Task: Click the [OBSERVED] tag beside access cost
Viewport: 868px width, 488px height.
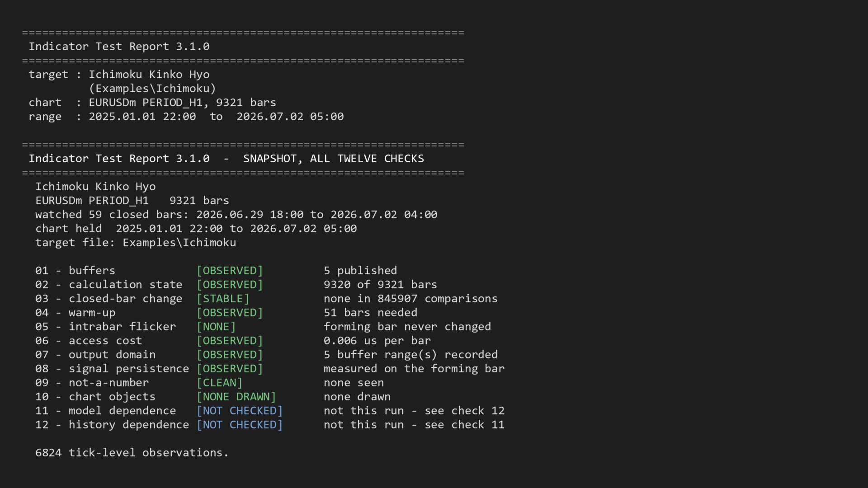Action: pos(230,341)
